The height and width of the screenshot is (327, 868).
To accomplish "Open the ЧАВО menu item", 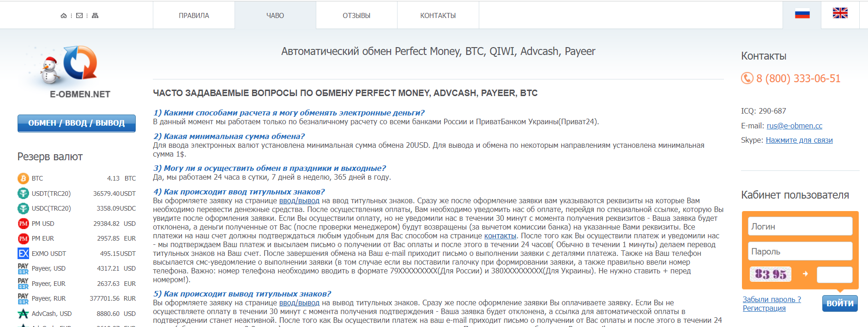I will click(x=275, y=16).
